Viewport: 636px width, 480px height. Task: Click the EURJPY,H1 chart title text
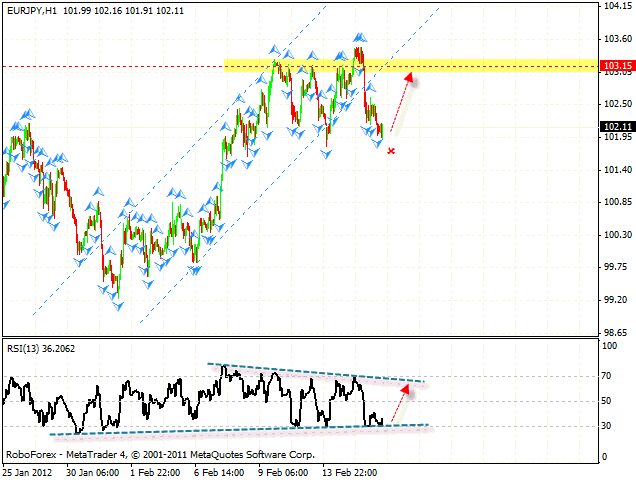32,11
